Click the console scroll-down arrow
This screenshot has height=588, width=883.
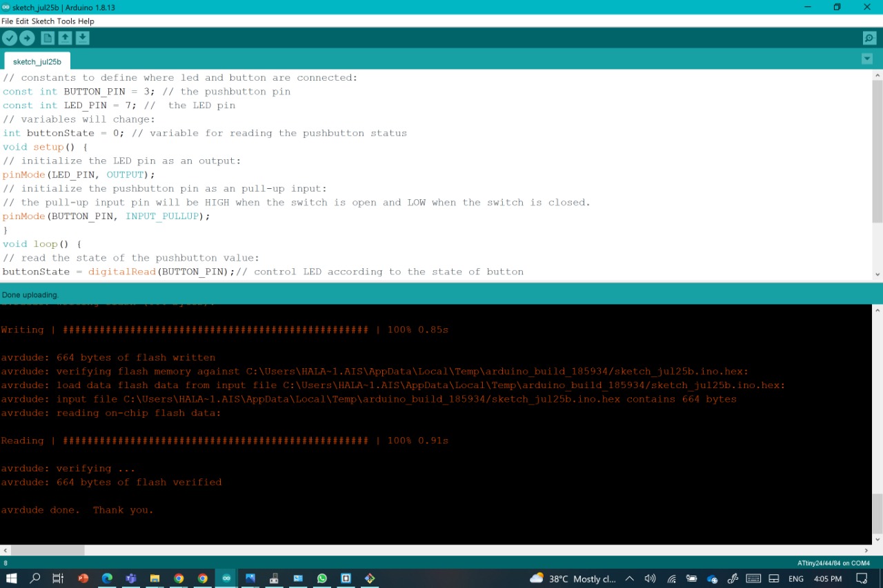(877, 539)
